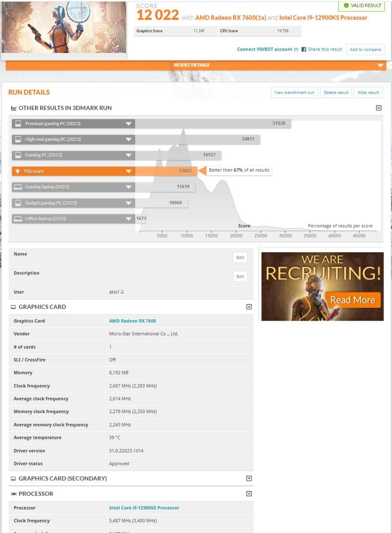Click the Graphics Card (Secondary) section icon
Viewport: 392px width, 533px height.
(x=13, y=479)
